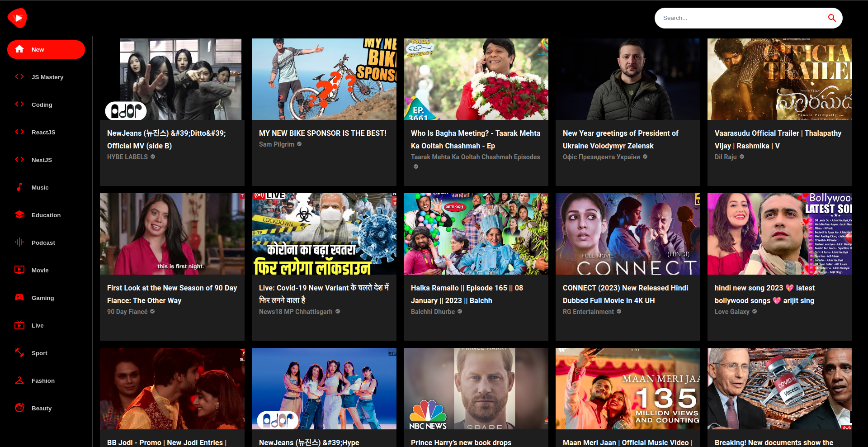Open hindi new song 2023 title
Viewport: 868px width, 447px height.
pos(765,294)
